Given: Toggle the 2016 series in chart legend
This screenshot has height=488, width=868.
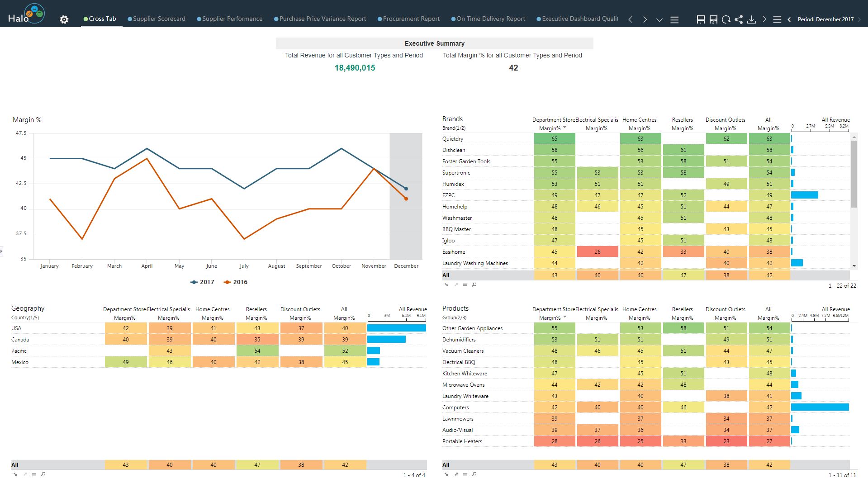Looking at the screenshot, I should coord(236,282).
